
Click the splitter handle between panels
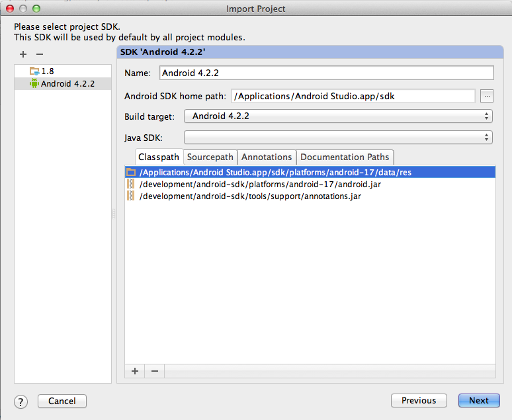[x=114, y=214]
